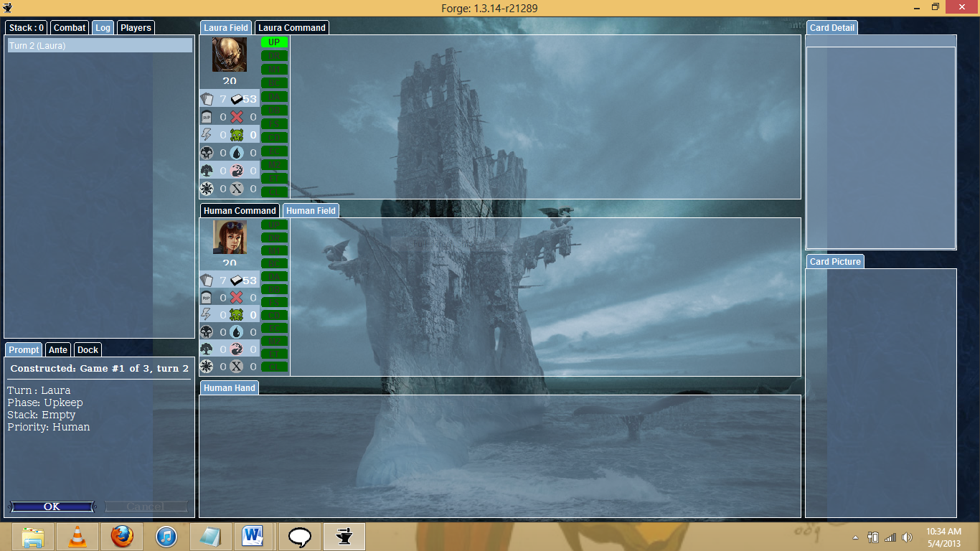Open Firefox from the Windows taskbar
Image resolution: width=980 pixels, height=551 pixels.
pyautogui.click(x=122, y=537)
